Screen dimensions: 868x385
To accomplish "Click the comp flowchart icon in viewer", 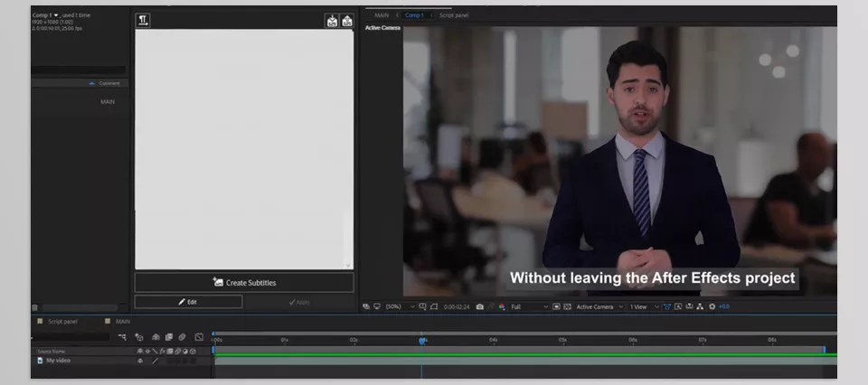I will 699,306.
